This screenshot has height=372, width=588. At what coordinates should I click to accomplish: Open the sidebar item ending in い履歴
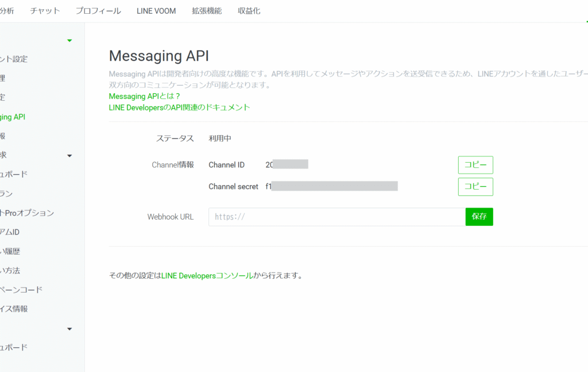[x=10, y=251]
